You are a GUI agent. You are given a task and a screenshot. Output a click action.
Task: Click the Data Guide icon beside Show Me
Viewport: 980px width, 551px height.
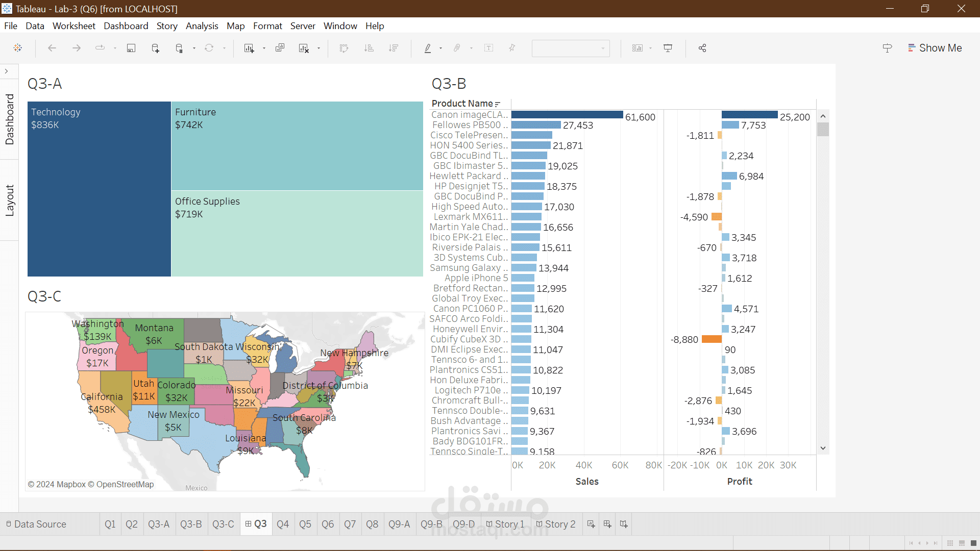887,48
